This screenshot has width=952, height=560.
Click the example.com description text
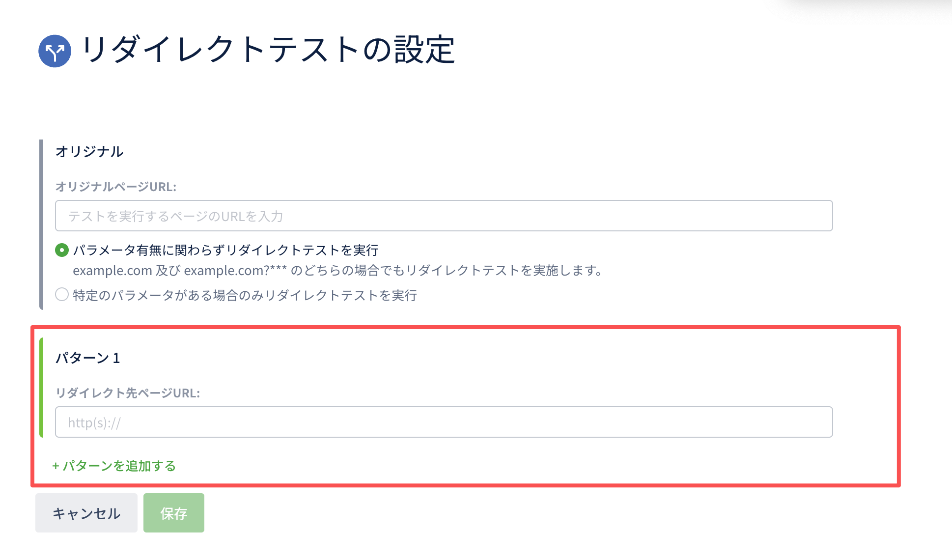(x=337, y=271)
